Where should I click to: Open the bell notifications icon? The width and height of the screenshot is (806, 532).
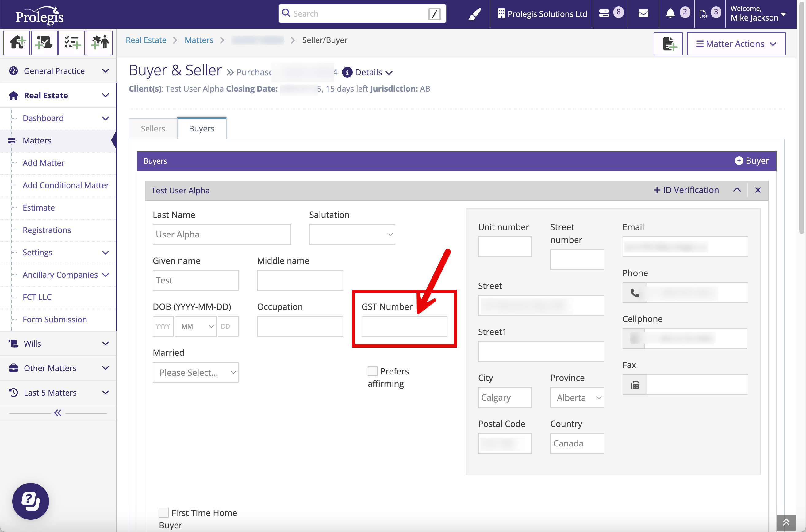click(x=670, y=13)
